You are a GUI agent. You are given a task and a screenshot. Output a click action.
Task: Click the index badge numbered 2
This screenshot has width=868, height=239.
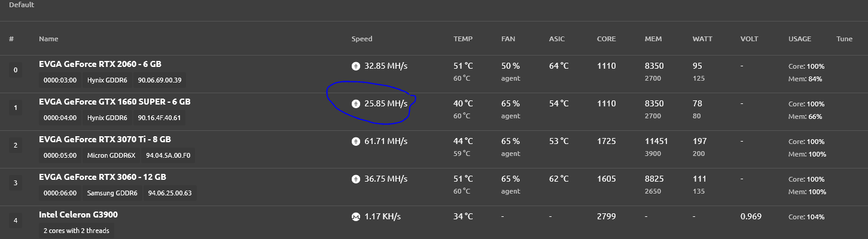(15, 145)
